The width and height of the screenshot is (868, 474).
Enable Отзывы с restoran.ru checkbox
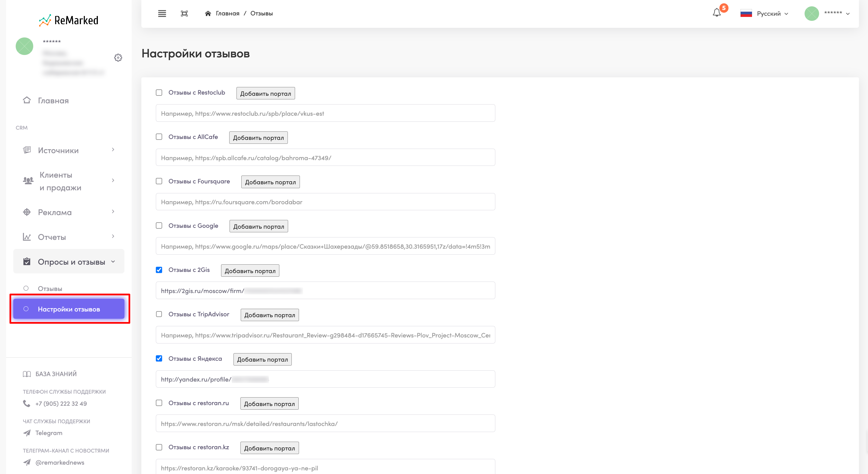pos(159,403)
